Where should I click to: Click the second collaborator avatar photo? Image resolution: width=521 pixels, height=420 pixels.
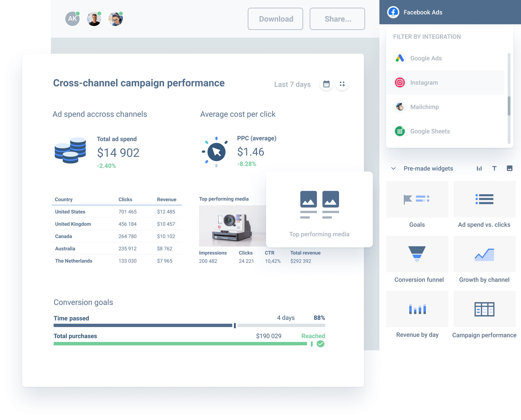[x=94, y=19]
